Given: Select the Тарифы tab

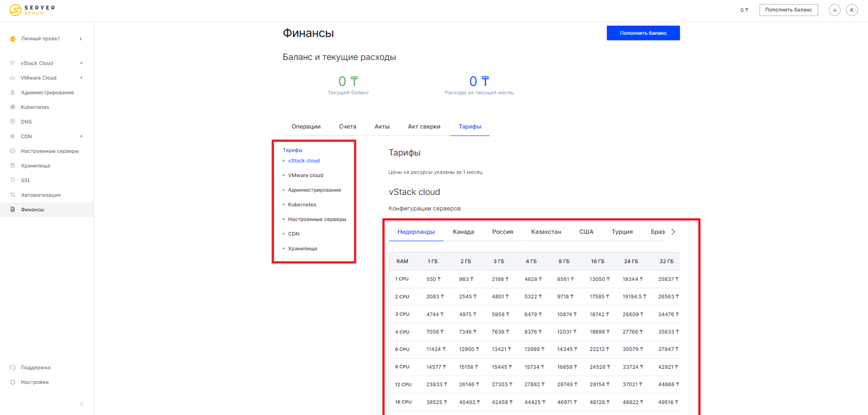Looking at the screenshot, I should pos(470,126).
